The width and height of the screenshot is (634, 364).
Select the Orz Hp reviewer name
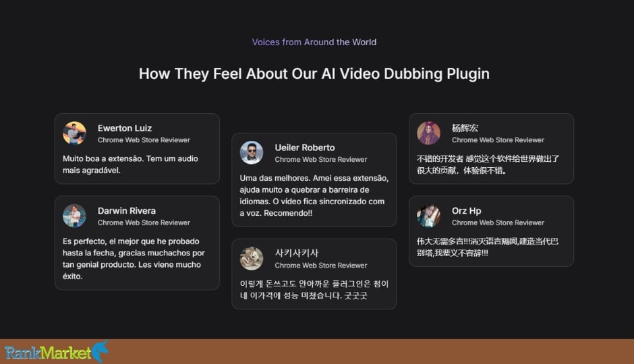tap(467, 210)
